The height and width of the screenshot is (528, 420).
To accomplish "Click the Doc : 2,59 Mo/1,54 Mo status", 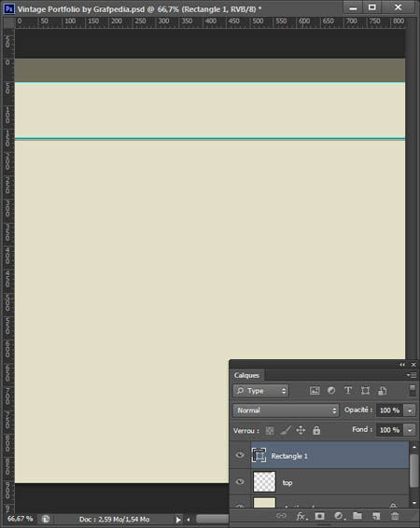I will (114, 520).
